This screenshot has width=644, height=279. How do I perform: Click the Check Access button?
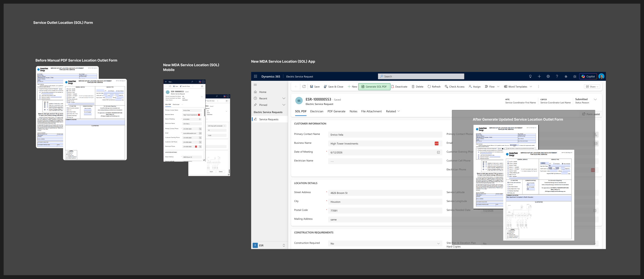(x=455, y=87)
